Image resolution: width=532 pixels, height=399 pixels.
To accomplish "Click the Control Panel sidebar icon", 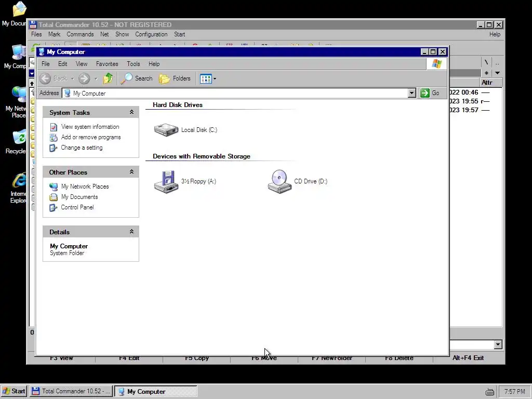I will (x=54, y=208).
